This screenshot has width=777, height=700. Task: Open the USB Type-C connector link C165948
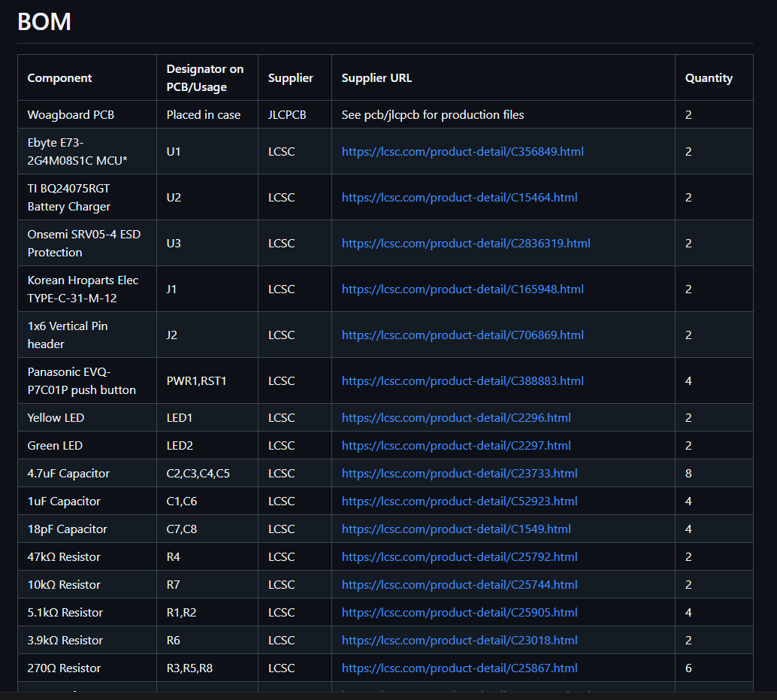pos(462,289)
